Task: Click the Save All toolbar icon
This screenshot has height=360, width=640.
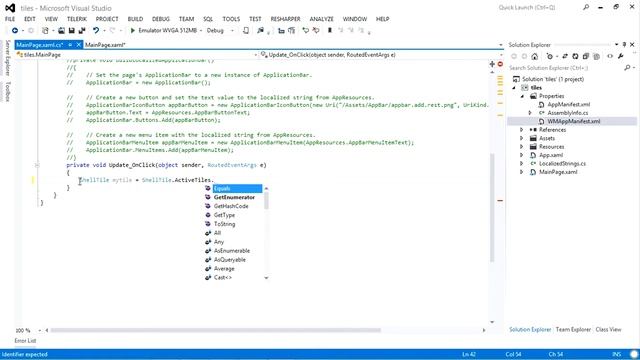Action: click(x=82, y=30)
